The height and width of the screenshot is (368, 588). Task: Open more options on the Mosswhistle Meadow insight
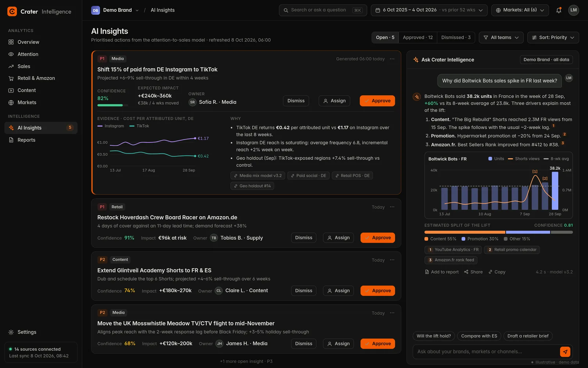pyautogui.click(x=392, y=313)
